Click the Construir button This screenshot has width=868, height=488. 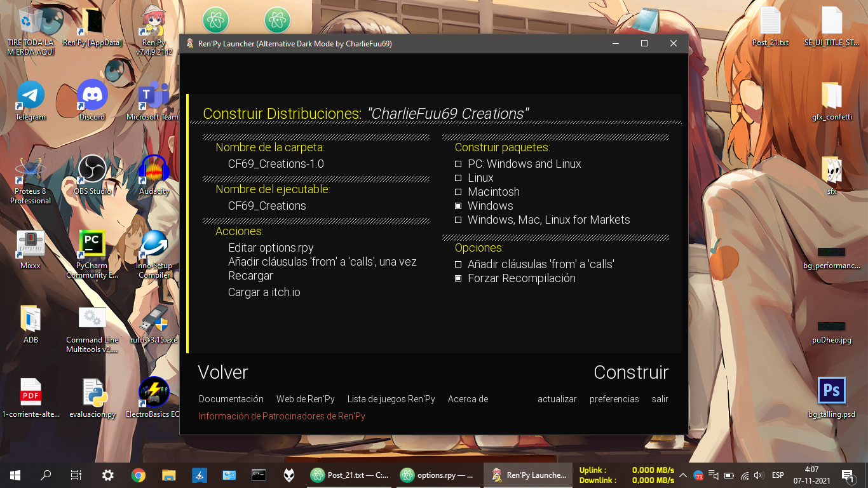[630, 372]
